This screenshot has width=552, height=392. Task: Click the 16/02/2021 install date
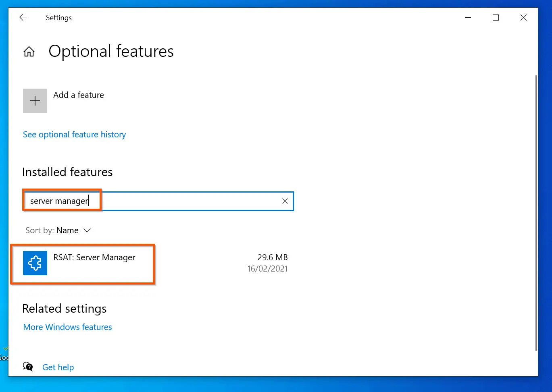267,269
